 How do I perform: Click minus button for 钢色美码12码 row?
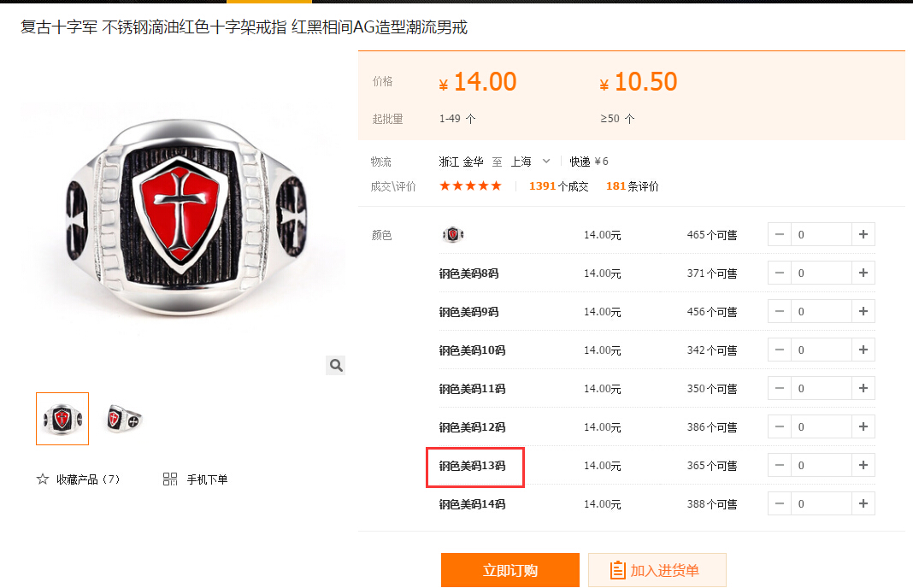[780, 426]
